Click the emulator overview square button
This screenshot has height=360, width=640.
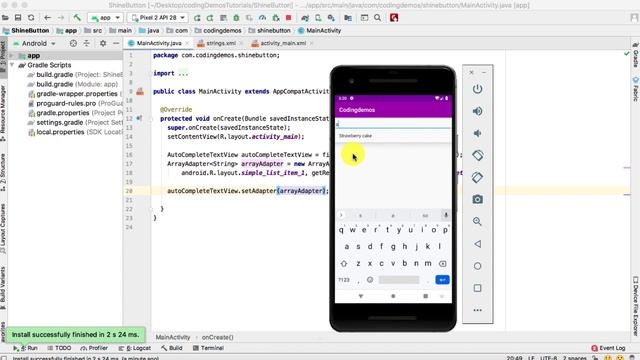pos(477,288)
